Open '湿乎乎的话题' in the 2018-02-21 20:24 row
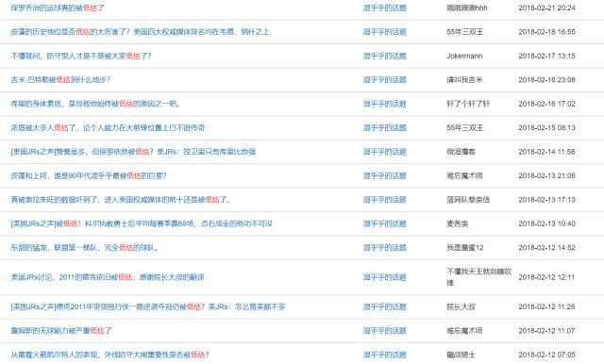 (384, 8)
